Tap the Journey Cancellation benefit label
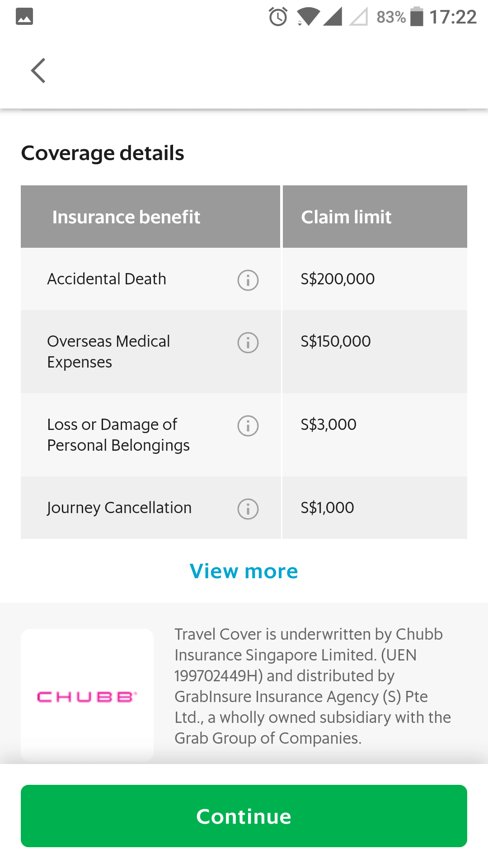The image size is (488, 868). (119, 508)
